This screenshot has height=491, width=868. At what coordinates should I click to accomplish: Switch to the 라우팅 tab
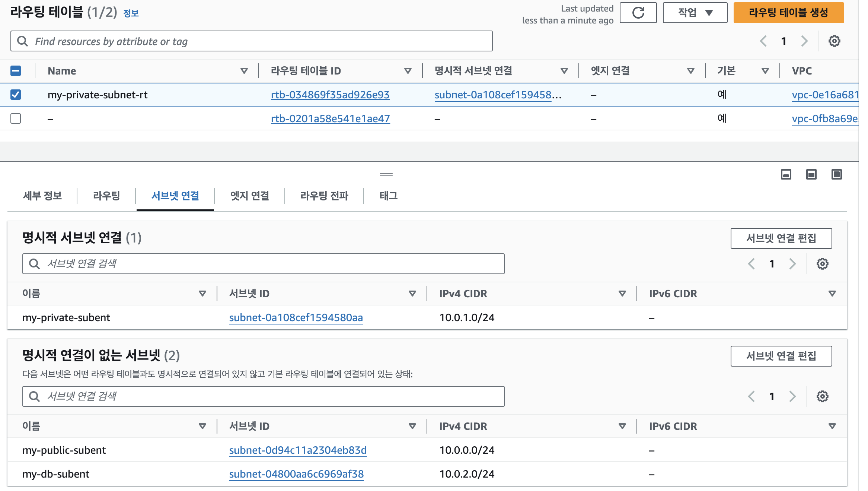click(106, 196)
